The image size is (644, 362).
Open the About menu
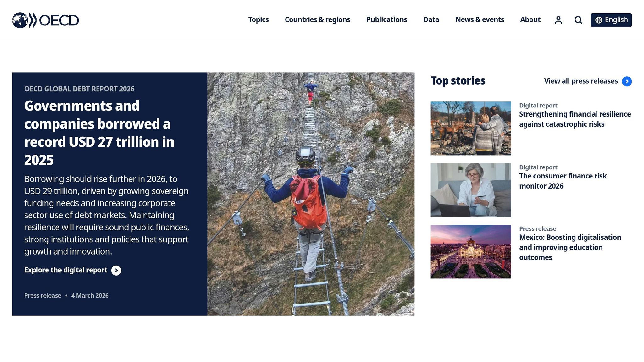(x=530, y=20)
